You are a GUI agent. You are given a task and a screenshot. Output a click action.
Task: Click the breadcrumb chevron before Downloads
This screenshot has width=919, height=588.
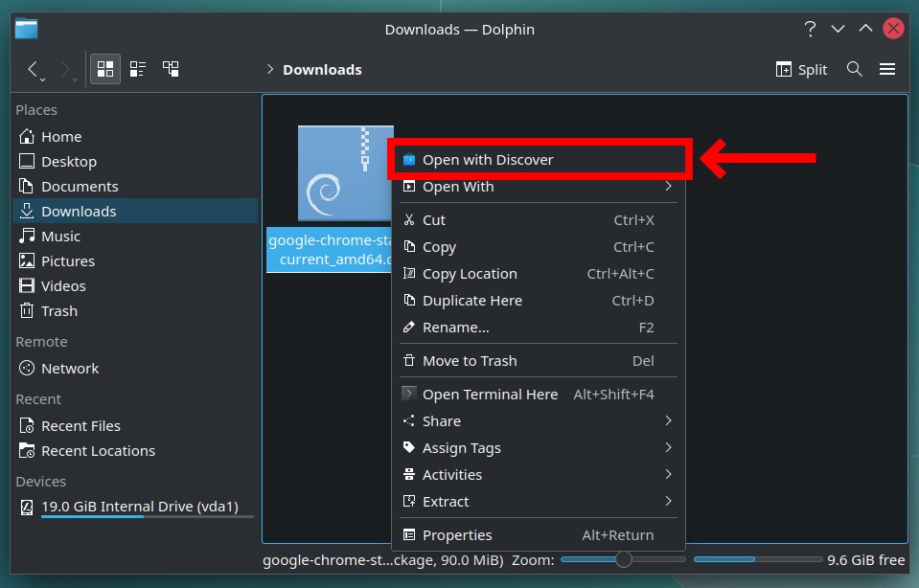pos(269,69)
